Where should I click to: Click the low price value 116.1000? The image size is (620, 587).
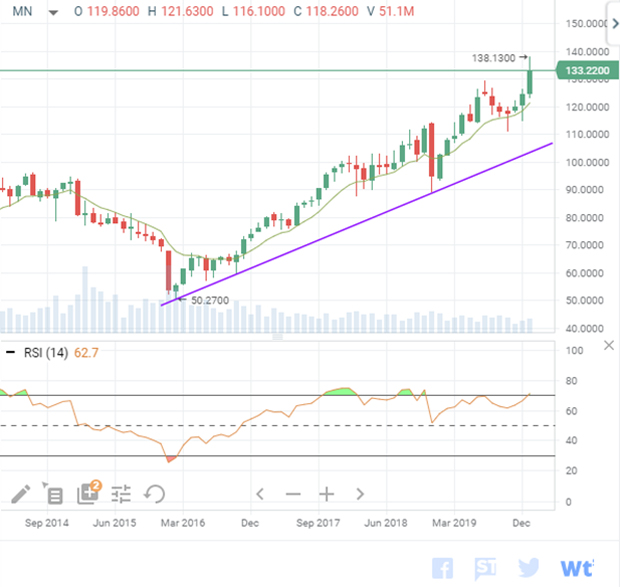pyautogui.click(x=259, y=11)
